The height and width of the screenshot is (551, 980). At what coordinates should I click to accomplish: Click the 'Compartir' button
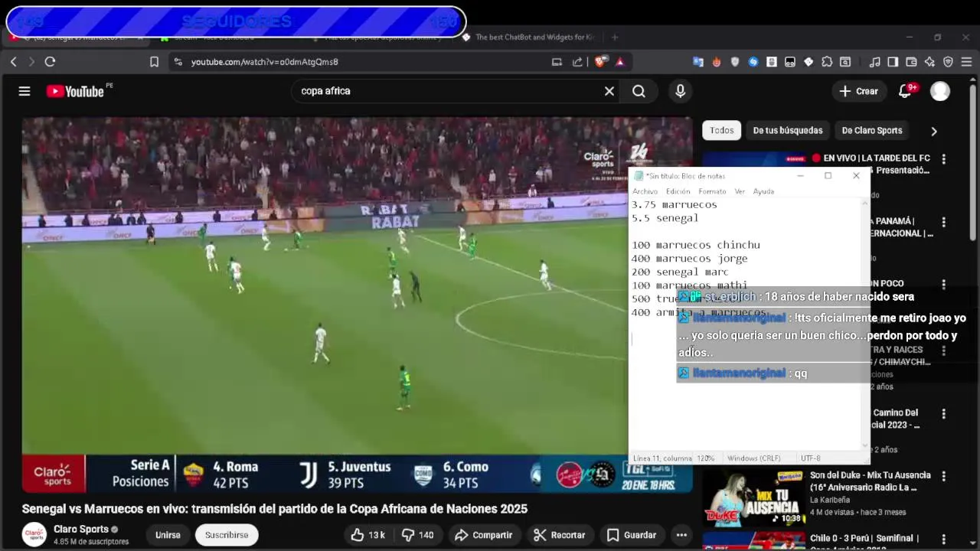[x=484, y=535]
